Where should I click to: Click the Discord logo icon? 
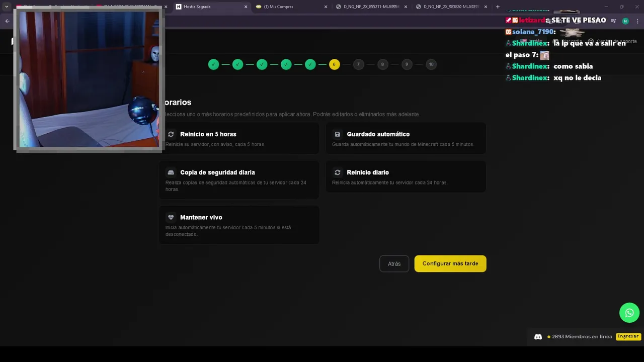(538, 337)
